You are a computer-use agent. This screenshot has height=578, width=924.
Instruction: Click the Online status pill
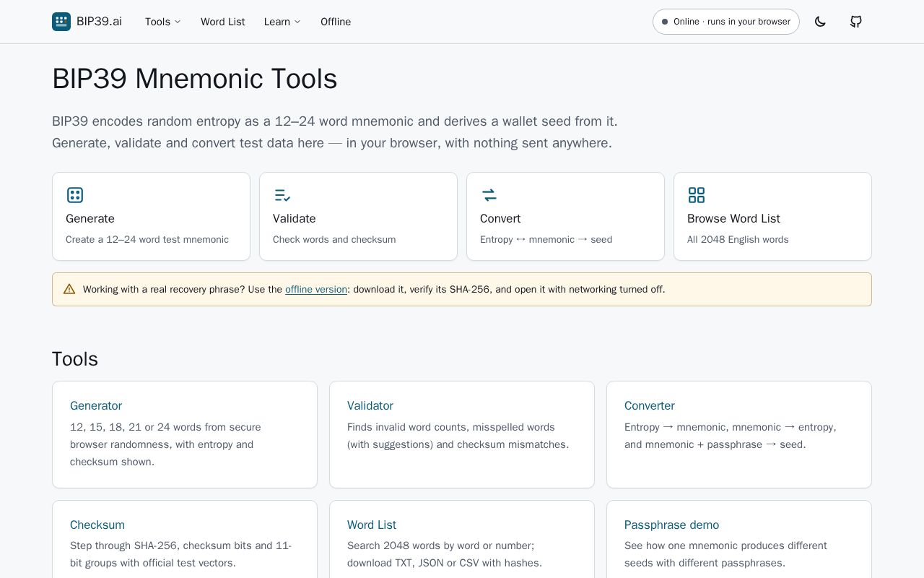pos(726,22)
